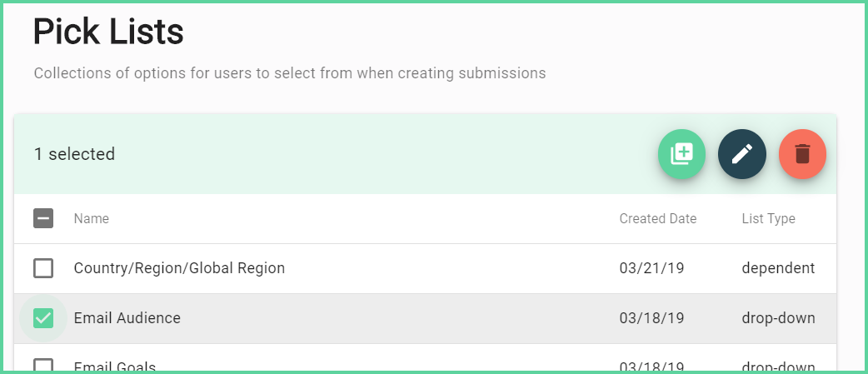
Task: Open the Country/Region/Global Region pick list
Action: coord(179,268)
